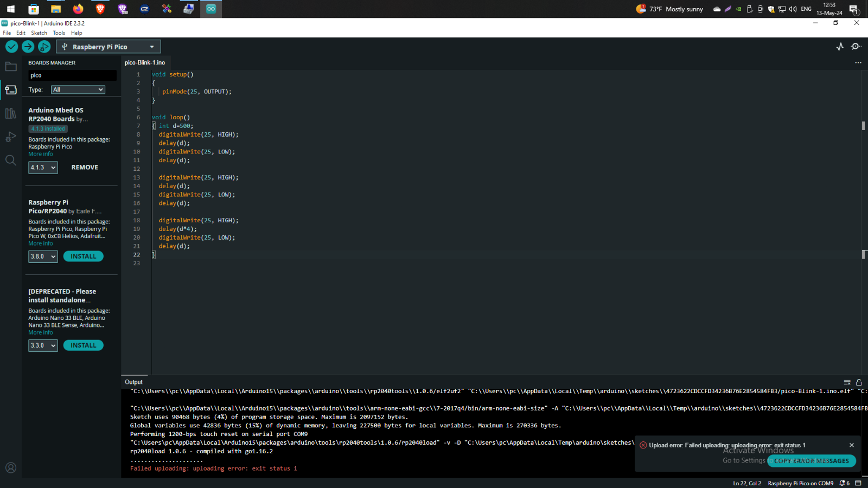Clear the Output panel with the lines icon
This screenshot has height=488, width=868.
tap(847, 382)
